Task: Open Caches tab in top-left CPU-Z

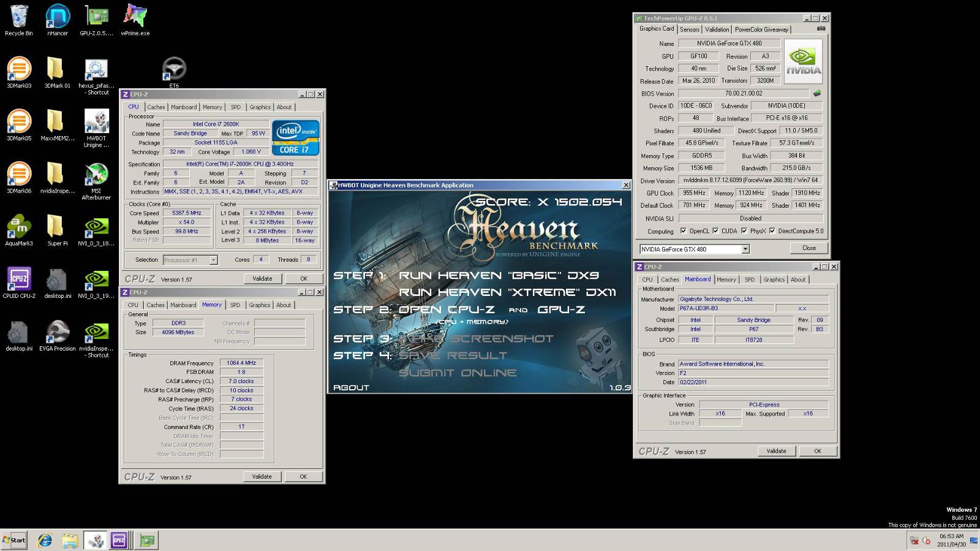Action: (156, 107)
